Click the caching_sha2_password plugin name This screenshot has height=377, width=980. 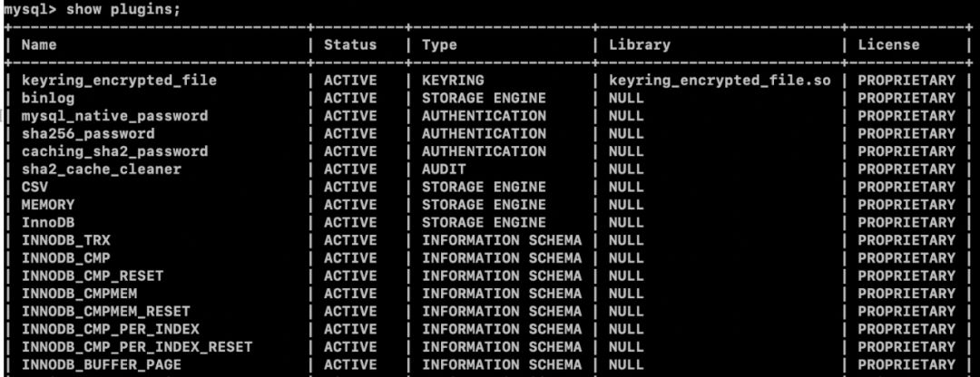(114, 151)
